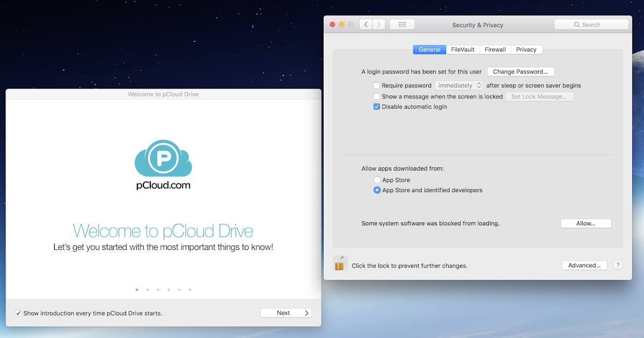The height and width of the screenshot is (338, 644).
Task: Check Show a message when screen is locked
Action: [x=377, y=96]
